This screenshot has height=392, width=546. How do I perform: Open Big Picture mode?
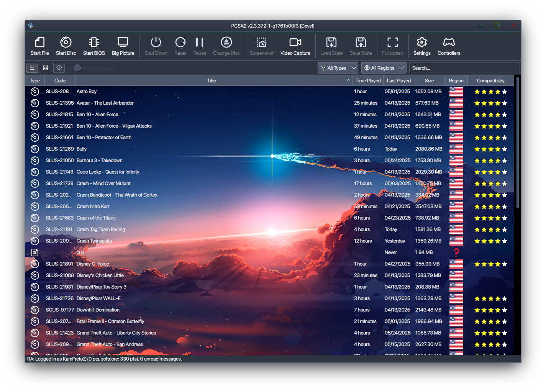123,42
